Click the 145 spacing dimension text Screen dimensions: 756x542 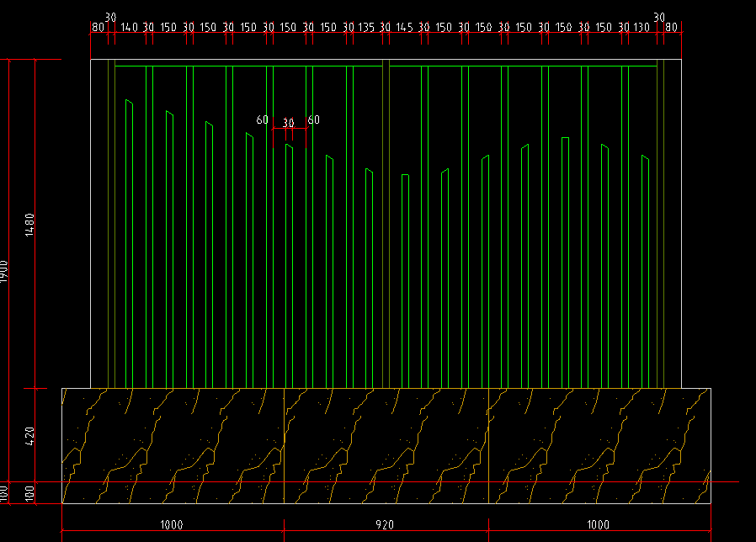pyautogui.click(x=404, y=27)
